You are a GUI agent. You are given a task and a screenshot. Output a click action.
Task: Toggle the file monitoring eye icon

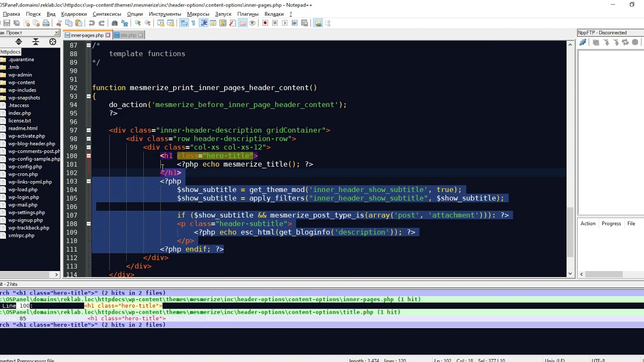point(253,23)
